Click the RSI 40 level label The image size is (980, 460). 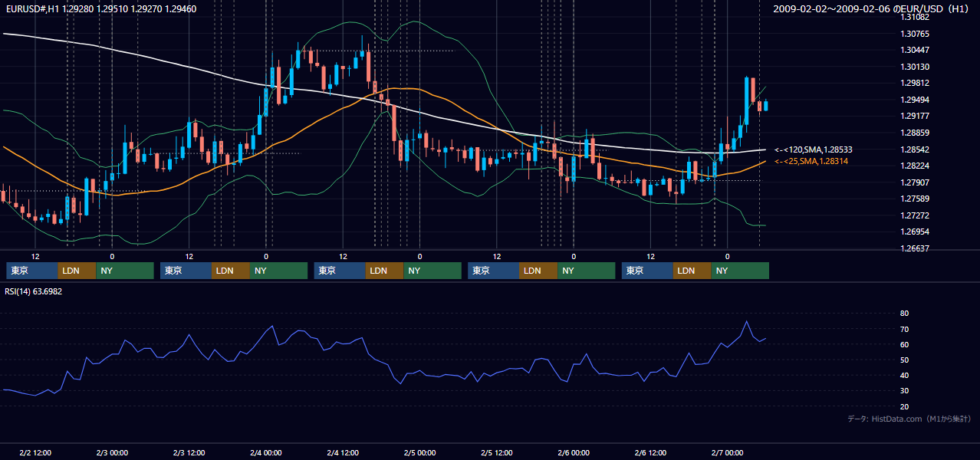tap(904, 375)
